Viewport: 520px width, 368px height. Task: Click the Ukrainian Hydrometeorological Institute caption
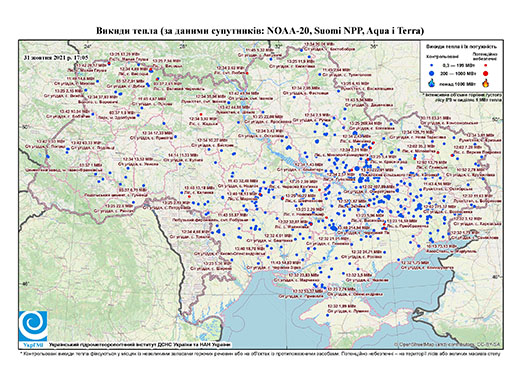point(140,344)
